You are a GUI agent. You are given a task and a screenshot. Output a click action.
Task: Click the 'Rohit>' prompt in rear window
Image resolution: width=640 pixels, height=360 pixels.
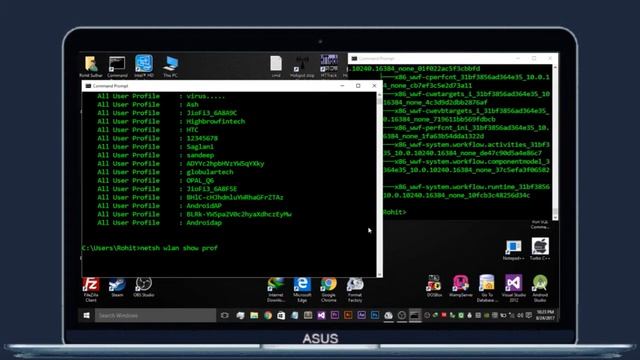click(x=395, y=212)
